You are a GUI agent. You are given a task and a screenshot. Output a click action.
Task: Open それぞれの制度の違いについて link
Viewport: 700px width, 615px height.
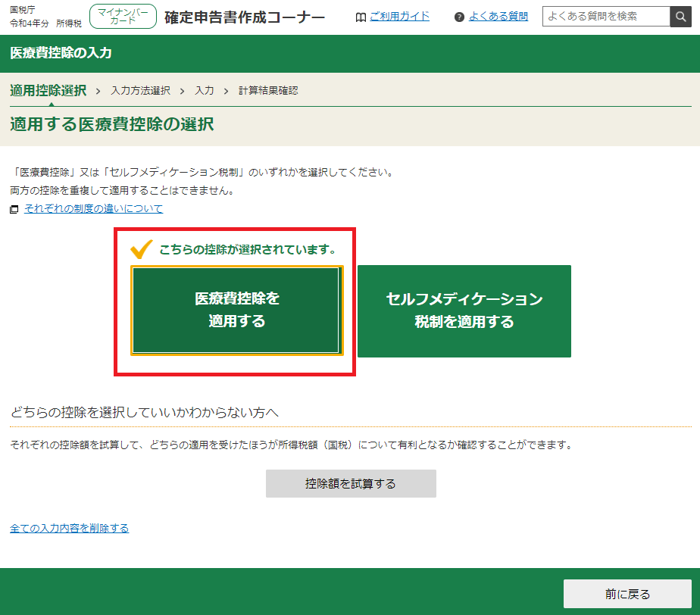(x=93, y=208)
